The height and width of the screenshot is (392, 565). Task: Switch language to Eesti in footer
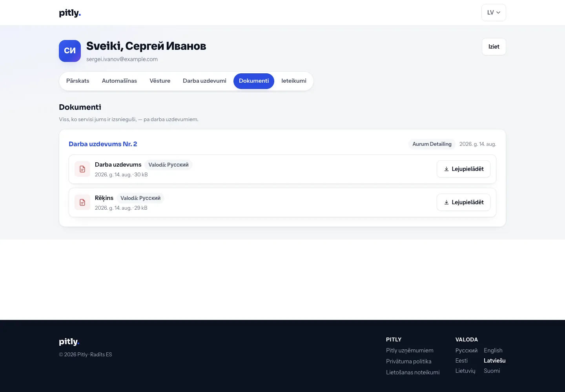click(x=461, y=361)
